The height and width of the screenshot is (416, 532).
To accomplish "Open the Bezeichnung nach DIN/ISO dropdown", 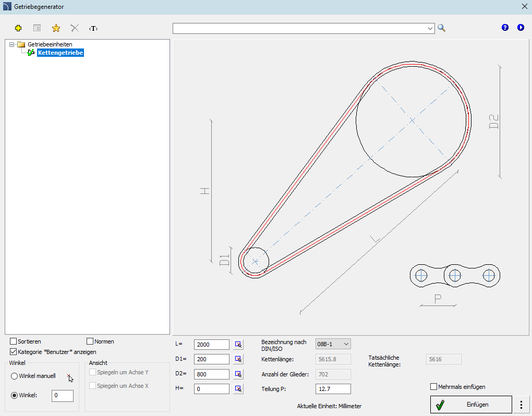I will (x=333, y=344).
